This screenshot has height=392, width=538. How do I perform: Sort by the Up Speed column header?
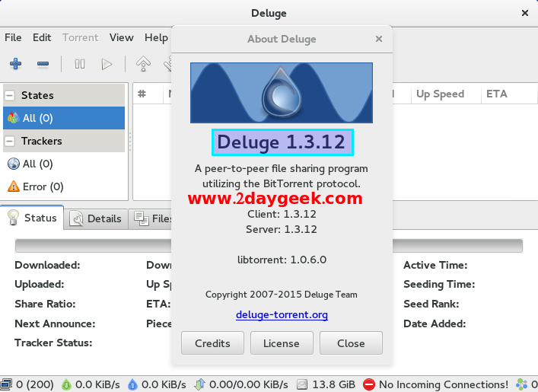(446, 94)
